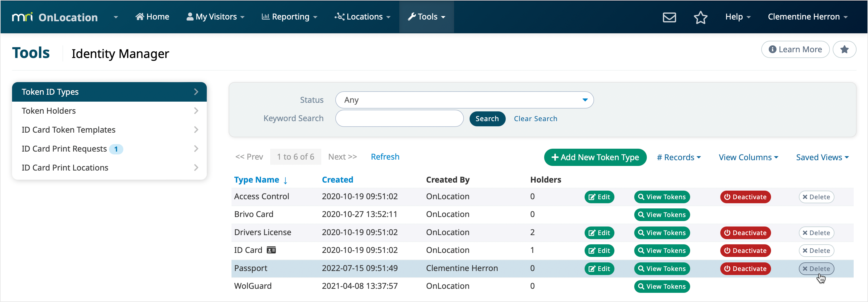This screenshot has width=868, height=302.
Task: Open the Tools menu
Action: [427, 17]
